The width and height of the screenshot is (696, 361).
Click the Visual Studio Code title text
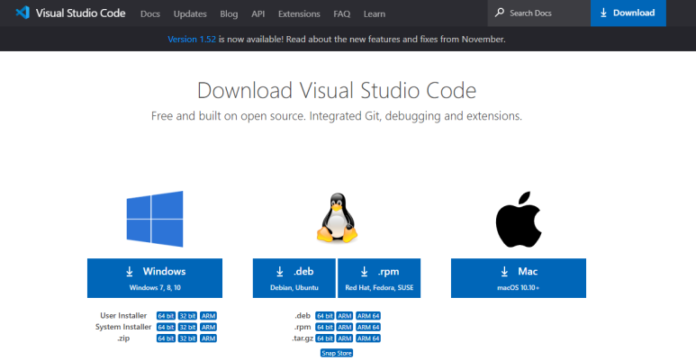[x=80, y=13]
